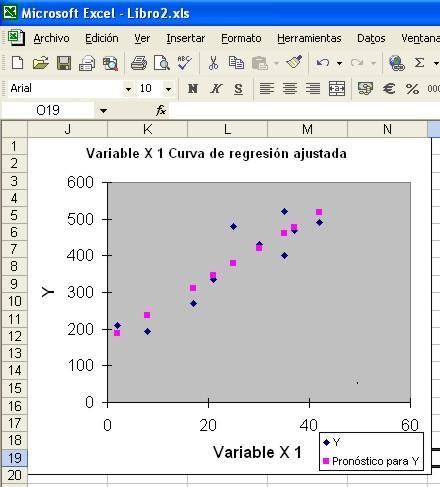The width and height of the screenshot is (440, 487).
Task: Run the ABC spelling check
Action: 184,63
